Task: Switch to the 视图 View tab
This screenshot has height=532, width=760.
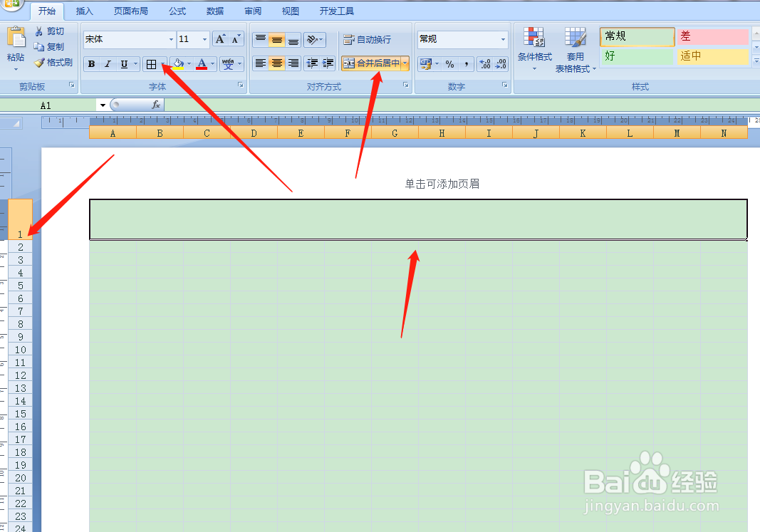Action: click(291, 11)
